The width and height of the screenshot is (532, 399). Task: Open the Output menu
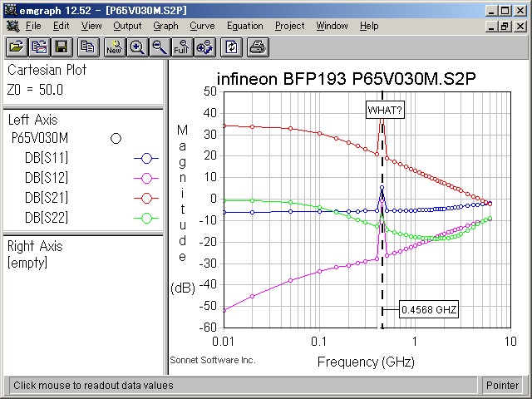pos(127,26)
